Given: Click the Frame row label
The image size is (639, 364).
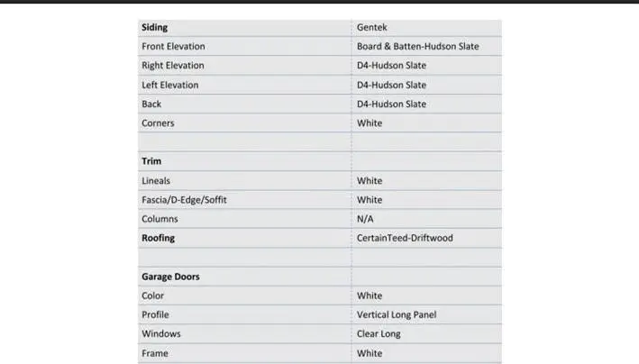Looking at the screenshot, I should (x=154, y=353).
